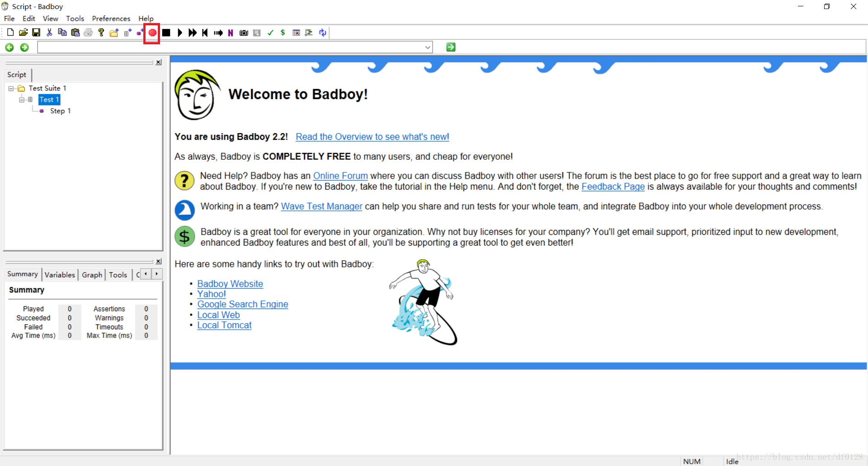Screen dimensions: 868x466
Task: Go forward with the green right arrow
Action: 24,48
